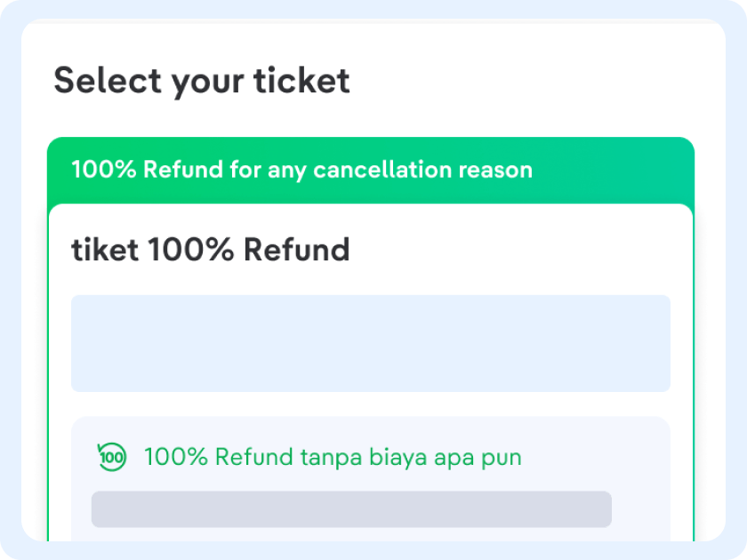
Task: Click the word "tiket" in card title
Action: 105,250
